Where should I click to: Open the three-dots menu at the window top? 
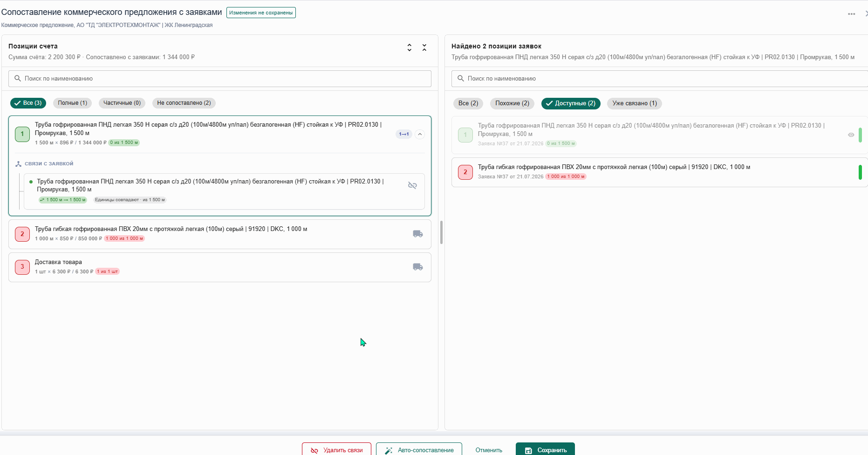(852, 14)
